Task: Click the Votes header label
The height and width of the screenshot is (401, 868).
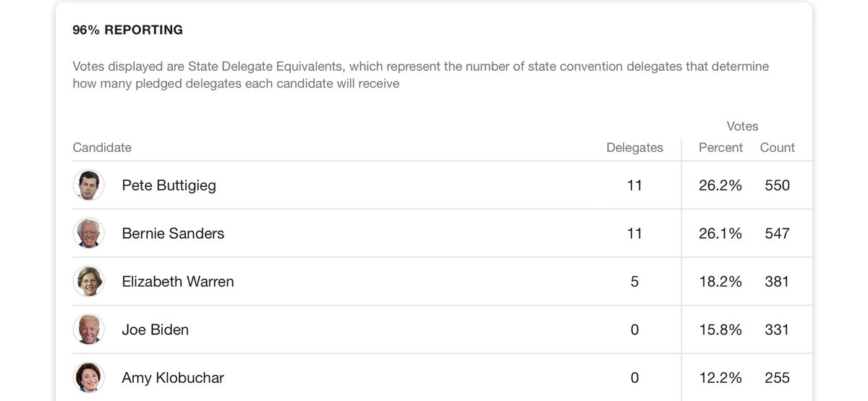Action: [743, 126]
